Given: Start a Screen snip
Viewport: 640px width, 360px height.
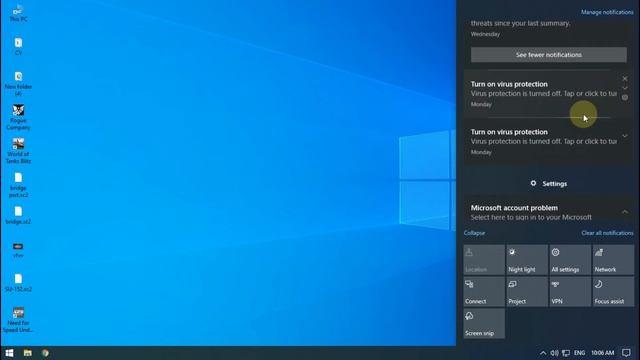Looking at the screenshot, I should click(x=484, y=323).
